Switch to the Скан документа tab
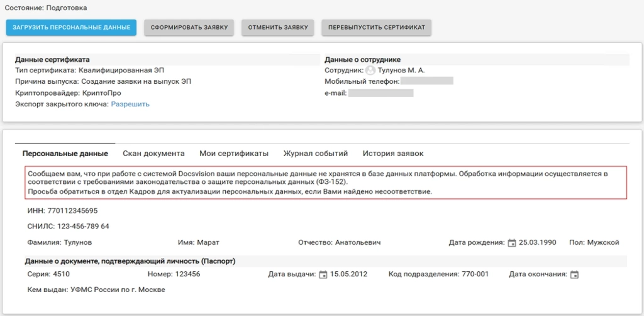Viewport: 644px width, 316px height. [153, 153]
